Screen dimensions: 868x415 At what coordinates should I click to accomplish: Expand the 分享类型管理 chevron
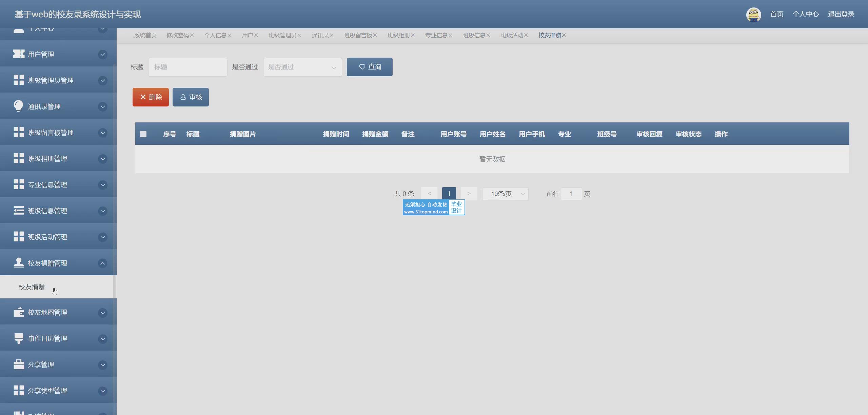coord(103,391)
